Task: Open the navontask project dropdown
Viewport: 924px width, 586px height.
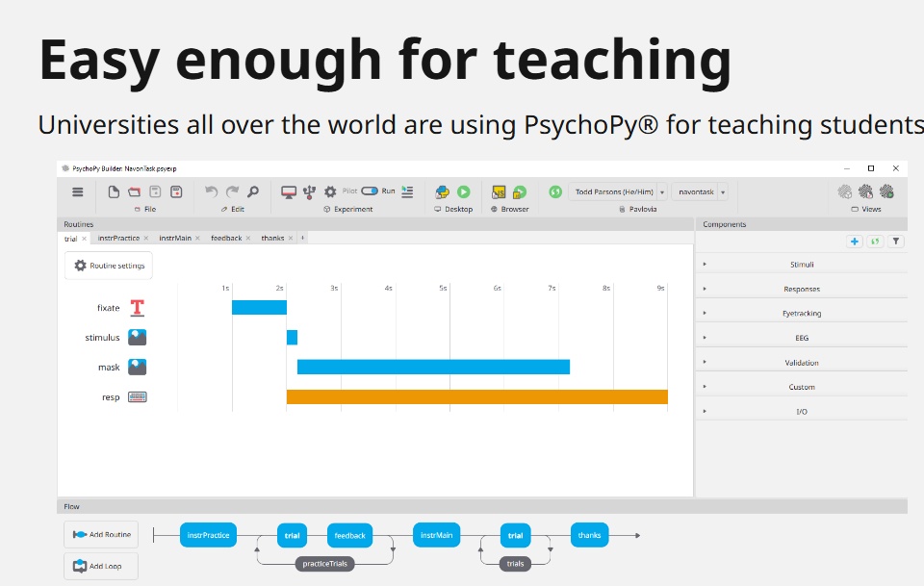Action: pos(723,191)
